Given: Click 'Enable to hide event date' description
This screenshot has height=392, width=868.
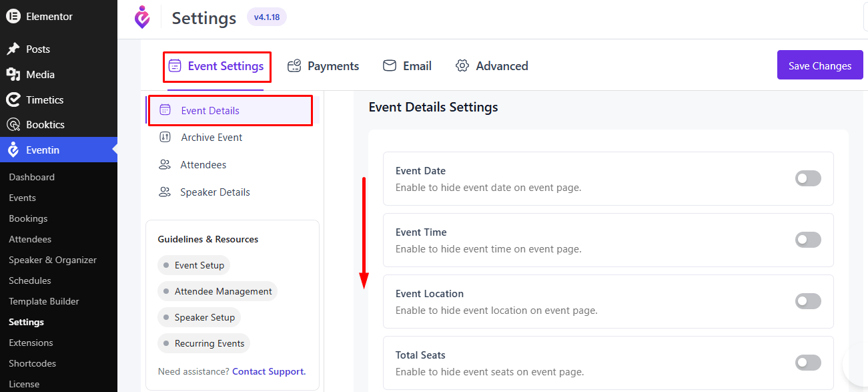Looking at the screenshot, I should coord(488,188).
